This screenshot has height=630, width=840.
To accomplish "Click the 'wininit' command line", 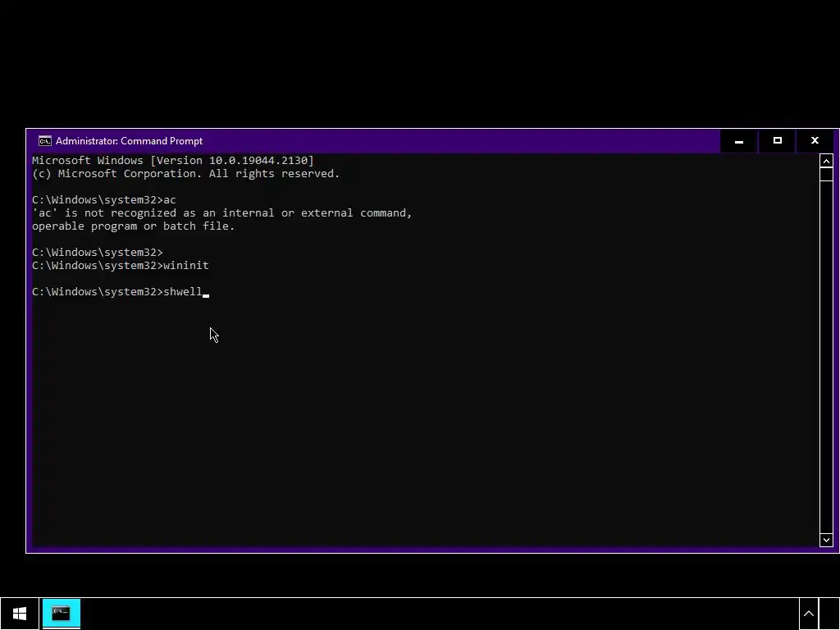I will tap(121, 265).
